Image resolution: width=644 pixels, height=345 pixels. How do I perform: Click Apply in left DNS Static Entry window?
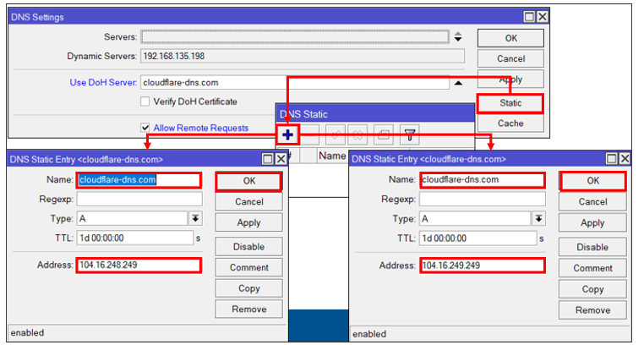248,222
